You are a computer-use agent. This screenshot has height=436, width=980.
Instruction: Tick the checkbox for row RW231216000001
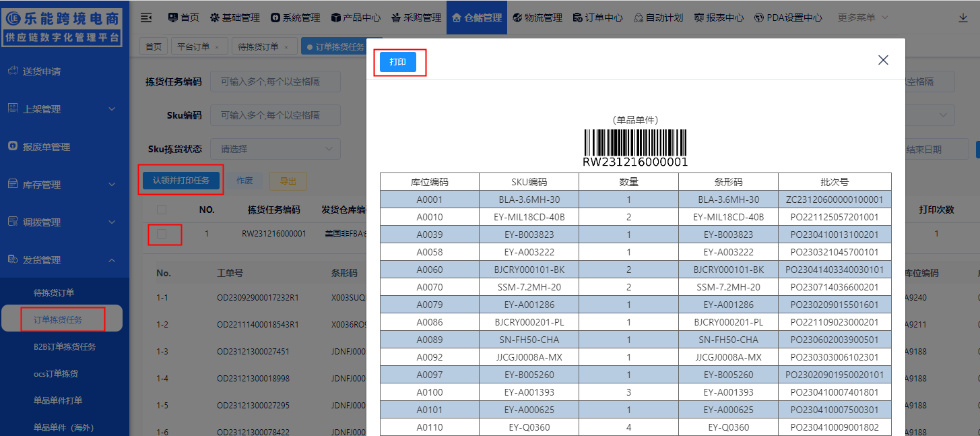[162, 234]
